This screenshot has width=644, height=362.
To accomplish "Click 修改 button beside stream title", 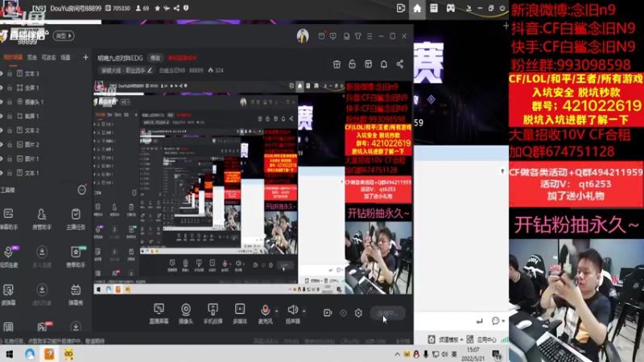I will click(155, 58).
